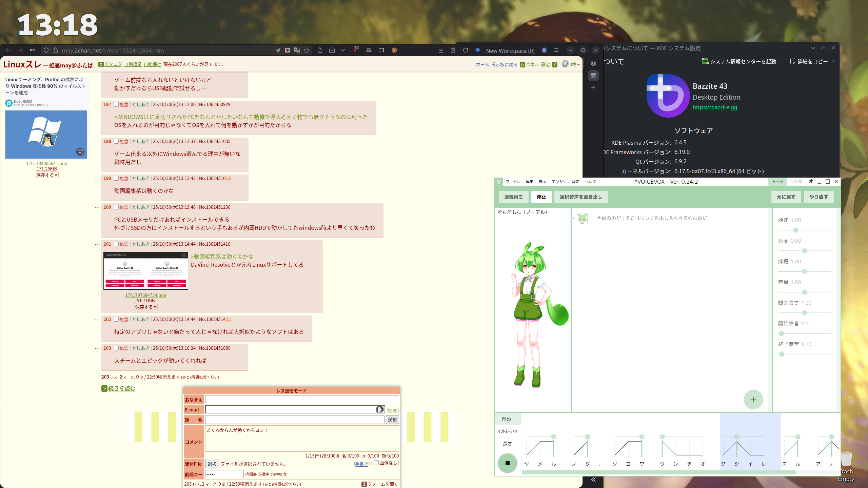
Task: Click the Zundamon character icon beside text line
Action: point(582,219)
